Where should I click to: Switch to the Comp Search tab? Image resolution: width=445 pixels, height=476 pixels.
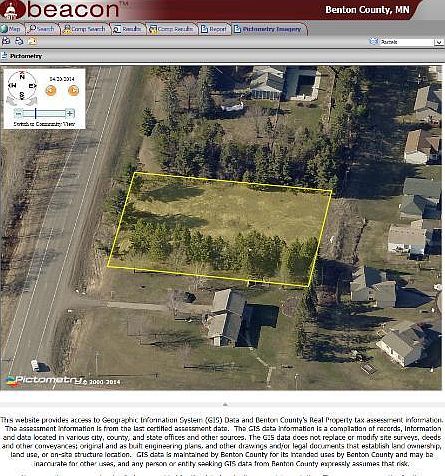(84, 29)
